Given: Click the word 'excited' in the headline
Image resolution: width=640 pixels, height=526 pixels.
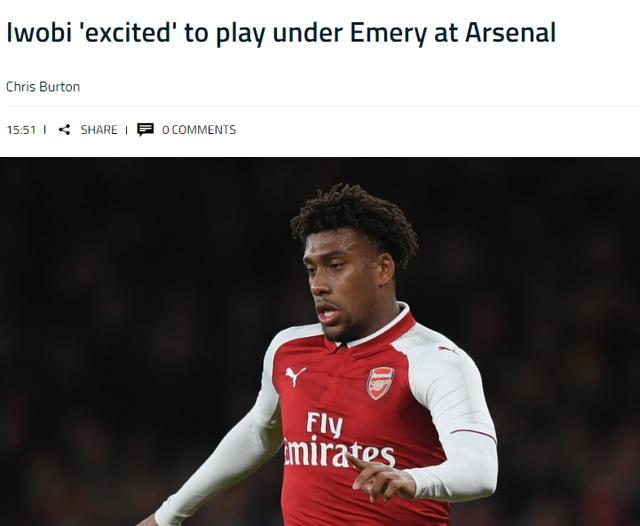Looking at the screenshot, I should pos(127,32).
